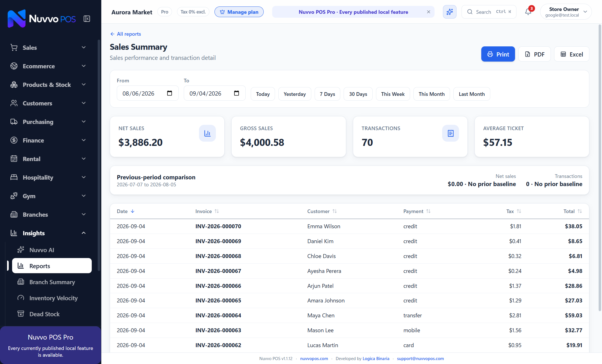Open the notifications bell

pos(528,12)
